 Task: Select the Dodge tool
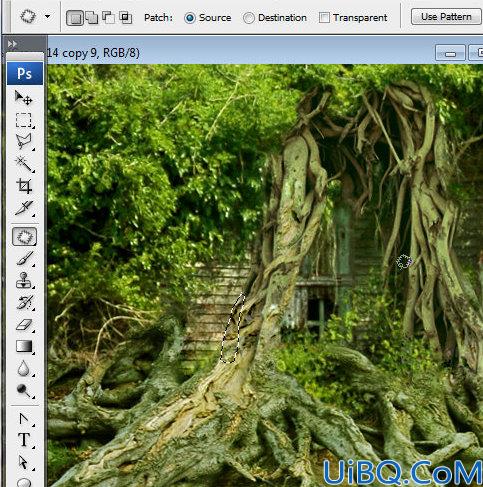coord(23,390)
